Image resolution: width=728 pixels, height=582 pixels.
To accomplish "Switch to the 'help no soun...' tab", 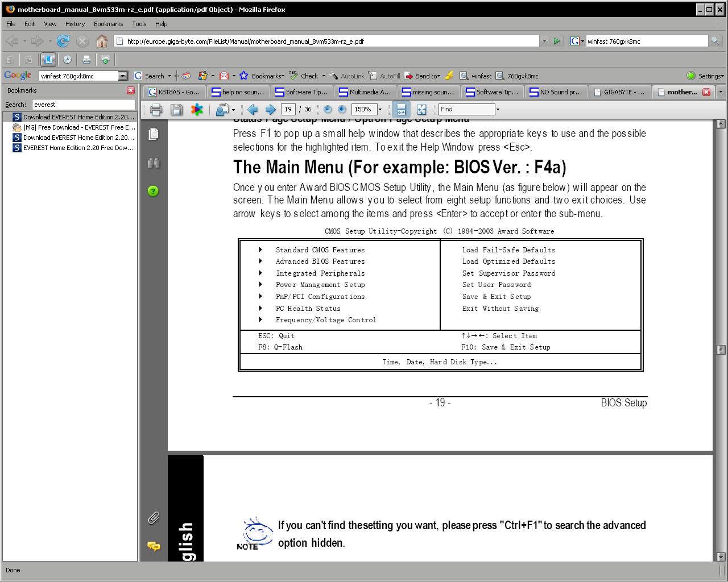I will pyautogui.click(x=238, y=92).
